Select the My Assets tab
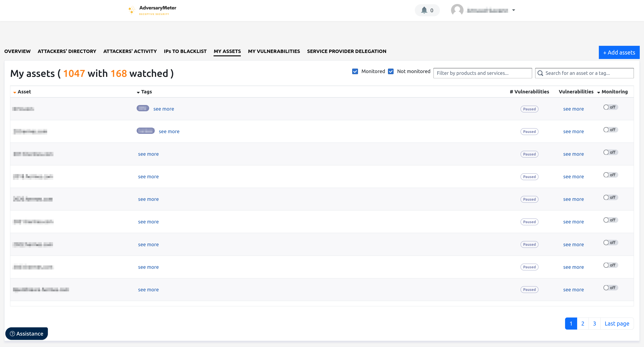Viewport: 644px width, 347px height. tap(227, 51)
